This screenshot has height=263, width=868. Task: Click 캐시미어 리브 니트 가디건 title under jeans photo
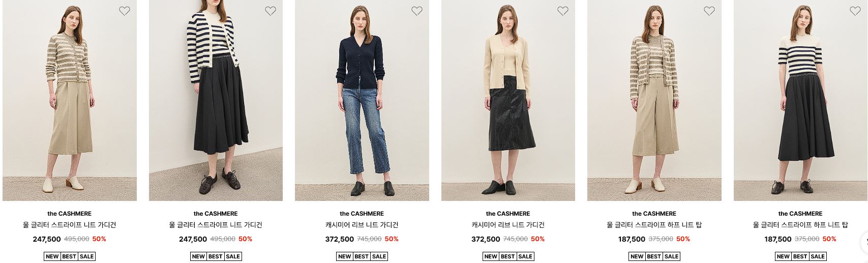click(x=362, y=225)
